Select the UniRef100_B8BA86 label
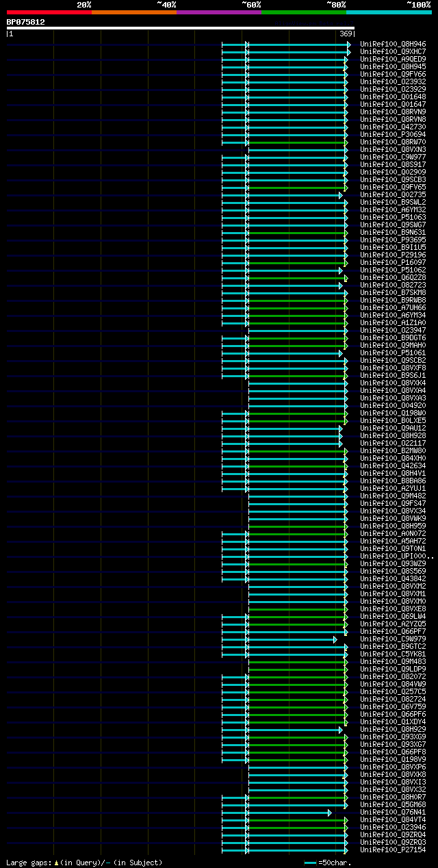This screenshot has width=438, height=868. click(394, 481)
